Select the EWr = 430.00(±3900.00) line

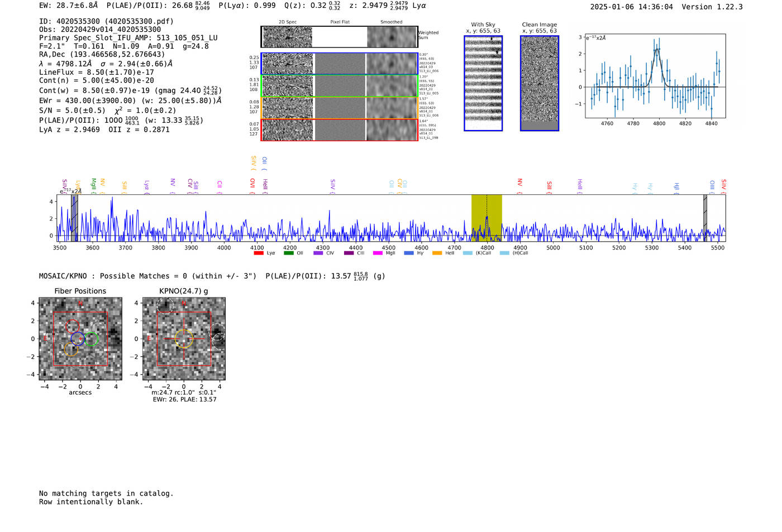coord(130,100)
